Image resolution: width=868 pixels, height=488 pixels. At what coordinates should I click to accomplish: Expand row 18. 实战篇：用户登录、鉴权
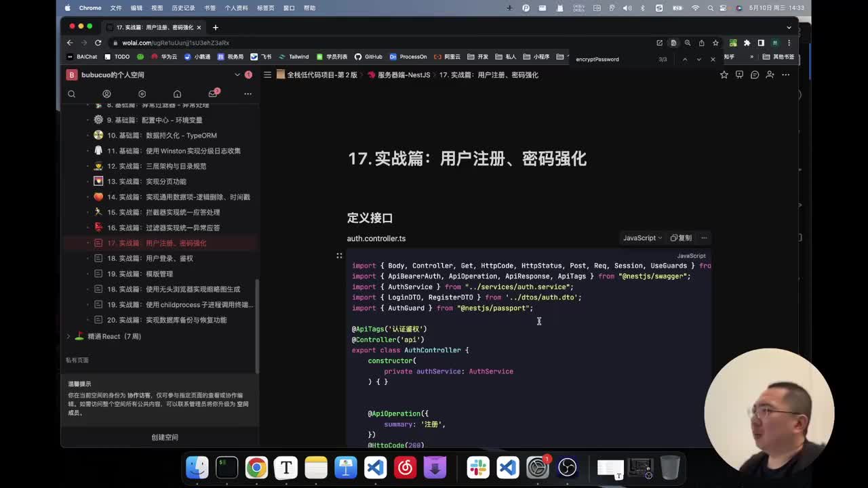pyautogui.click(x=87, y=258)
